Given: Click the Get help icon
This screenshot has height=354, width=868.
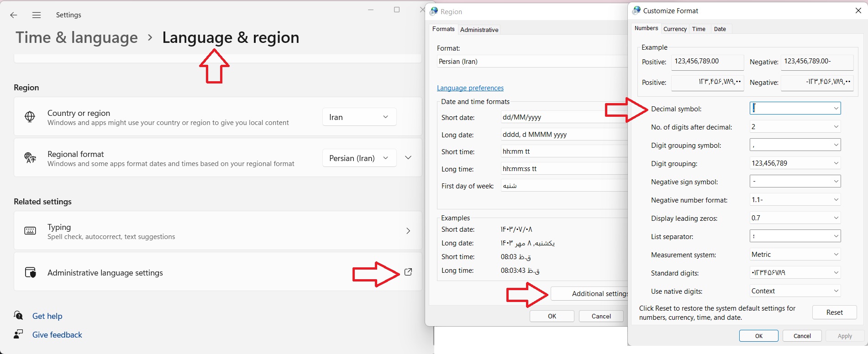Looking at the screenshot, I should (x=18, y=316).
